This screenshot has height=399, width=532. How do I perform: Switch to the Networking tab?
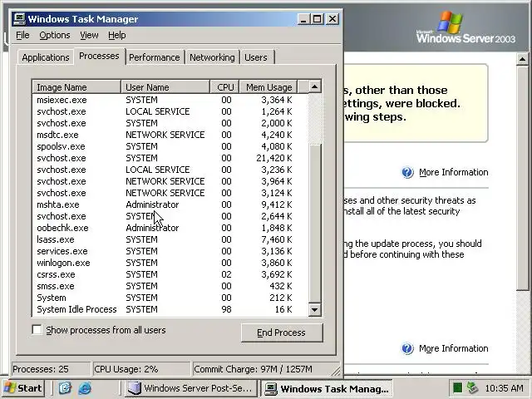click(x=212, y=57)
